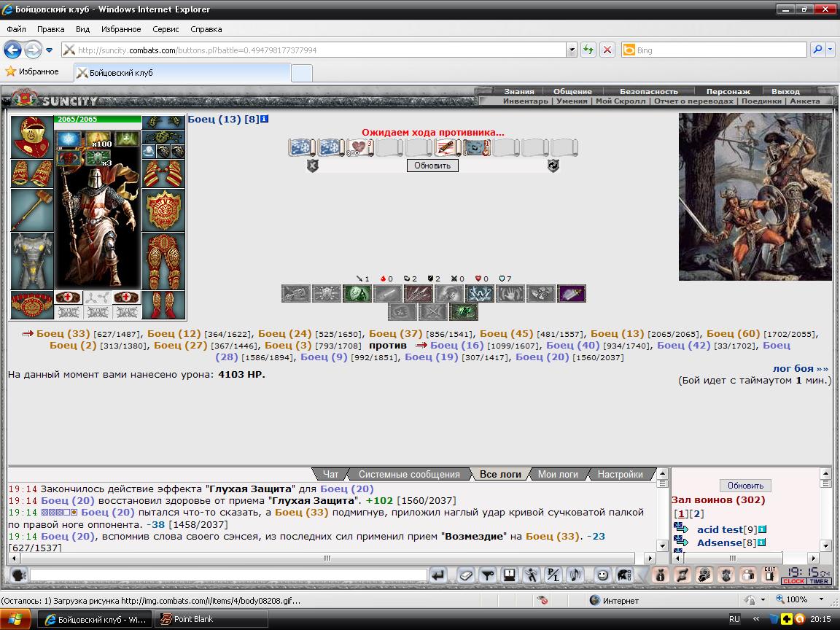Click the EXIT door icon
This screenshot has width=840, height=630.
point(770,575)
